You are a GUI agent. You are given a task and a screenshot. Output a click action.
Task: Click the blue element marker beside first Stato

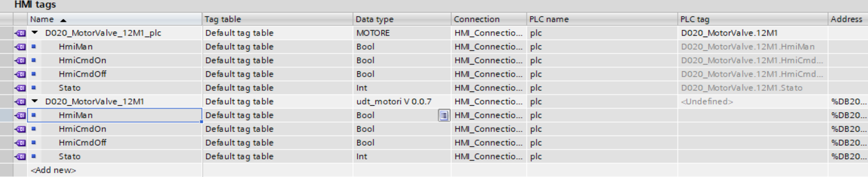pos(34,88)
